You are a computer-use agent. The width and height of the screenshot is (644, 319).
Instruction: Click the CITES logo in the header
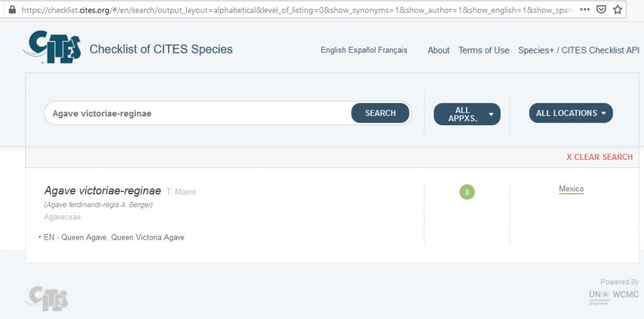52,47
